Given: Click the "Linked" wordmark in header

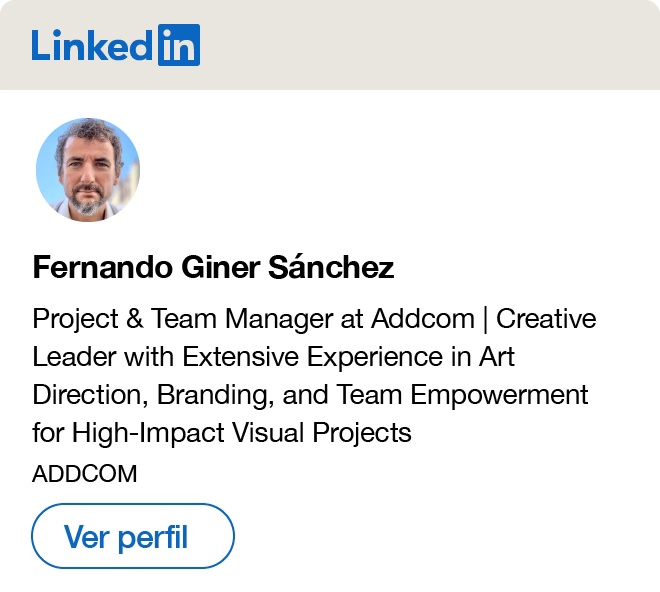Looking at the screenshot, I should point(93,45).
